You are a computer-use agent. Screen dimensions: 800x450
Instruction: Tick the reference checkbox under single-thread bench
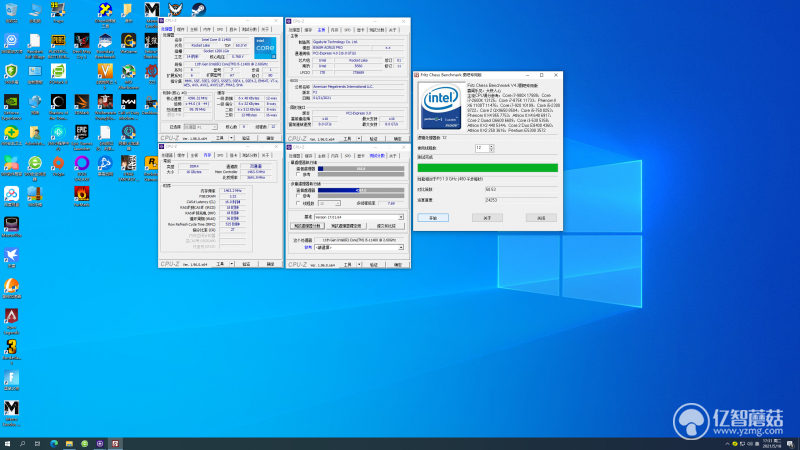[x=298, y=174]
